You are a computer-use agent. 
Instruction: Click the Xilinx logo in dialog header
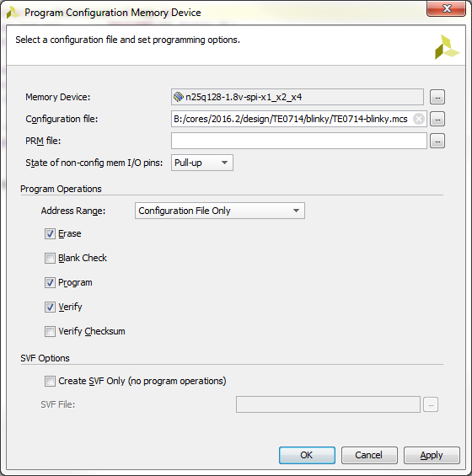pos(447,47)
